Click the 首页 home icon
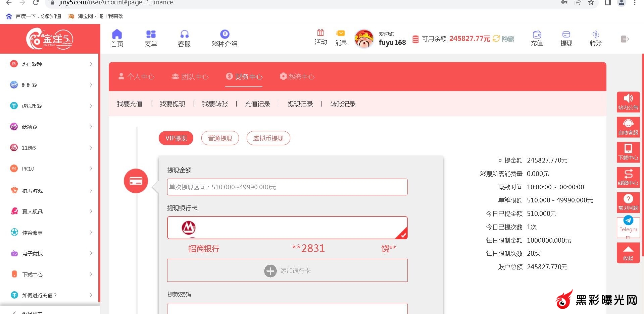 pos(117,35)
